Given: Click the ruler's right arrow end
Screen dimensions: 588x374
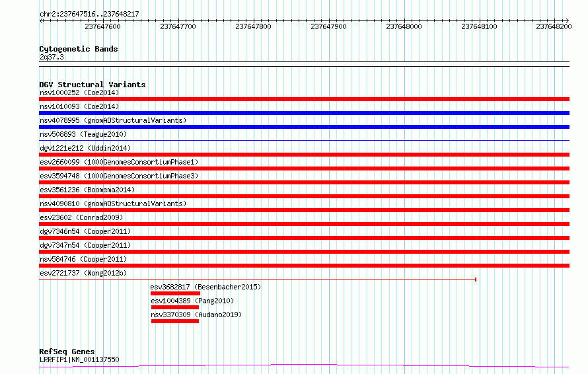Looking at the screenshot, I should coord(568,21).
